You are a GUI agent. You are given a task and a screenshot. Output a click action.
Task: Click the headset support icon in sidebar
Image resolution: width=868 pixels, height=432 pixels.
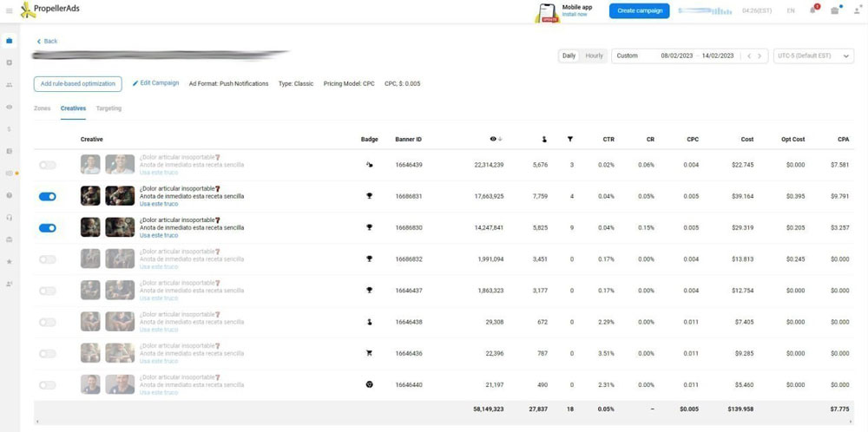click(x=10, y=217)
